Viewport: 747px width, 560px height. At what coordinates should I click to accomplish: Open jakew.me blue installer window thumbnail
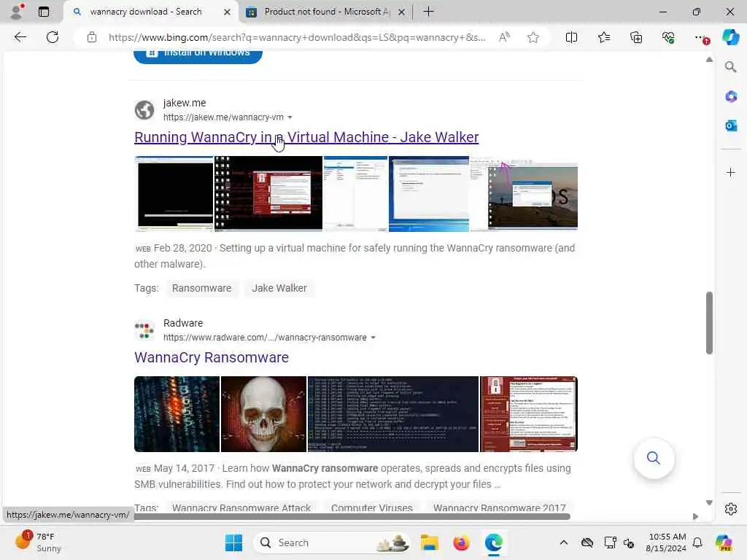(x=429, y=193)
